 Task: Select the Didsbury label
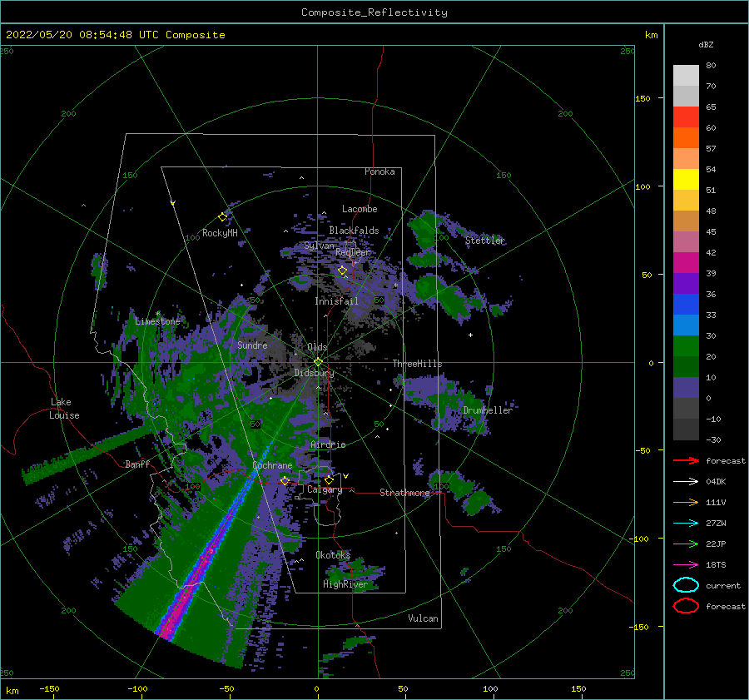(314, 373)
